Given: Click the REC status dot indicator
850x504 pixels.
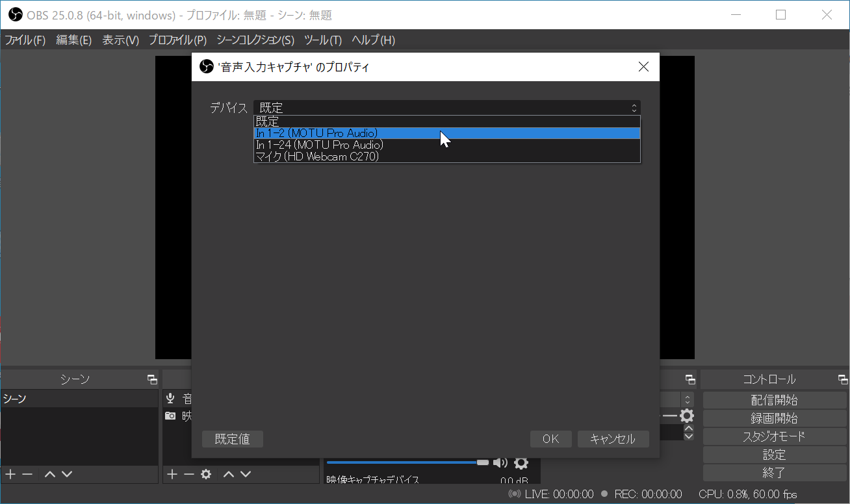Looking at the screenshot, I should click(x=604, y=494).
